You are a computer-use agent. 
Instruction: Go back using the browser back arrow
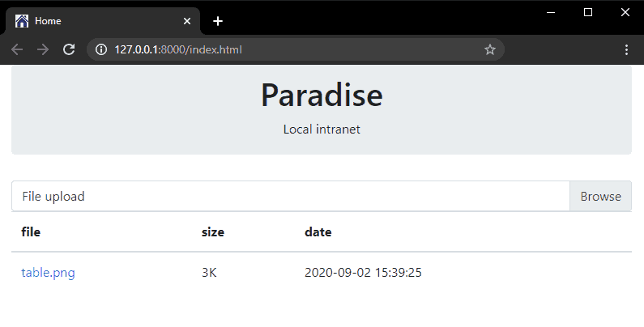[17, 49]
